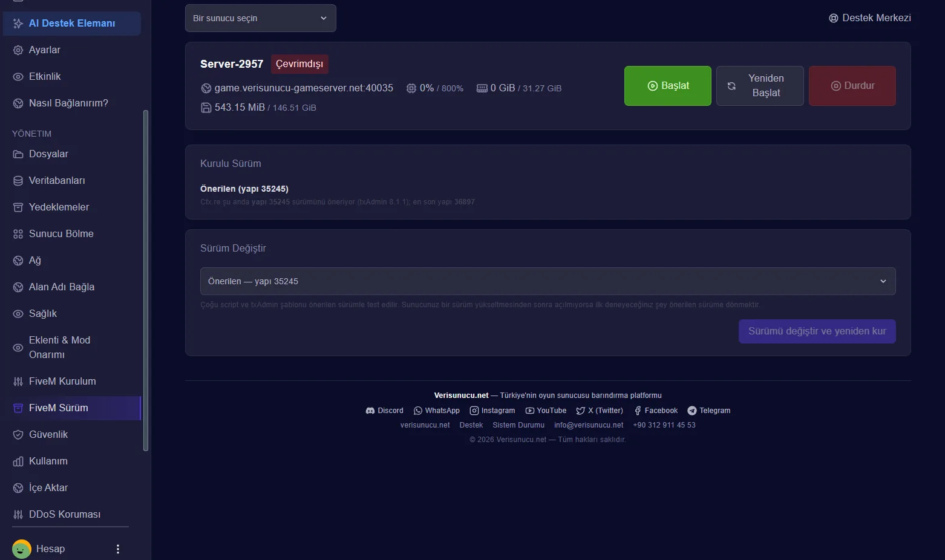Click the Sunucu Bölme grid icon
The height and width of the screenshot is (560, 945).
tap(18, 234)
